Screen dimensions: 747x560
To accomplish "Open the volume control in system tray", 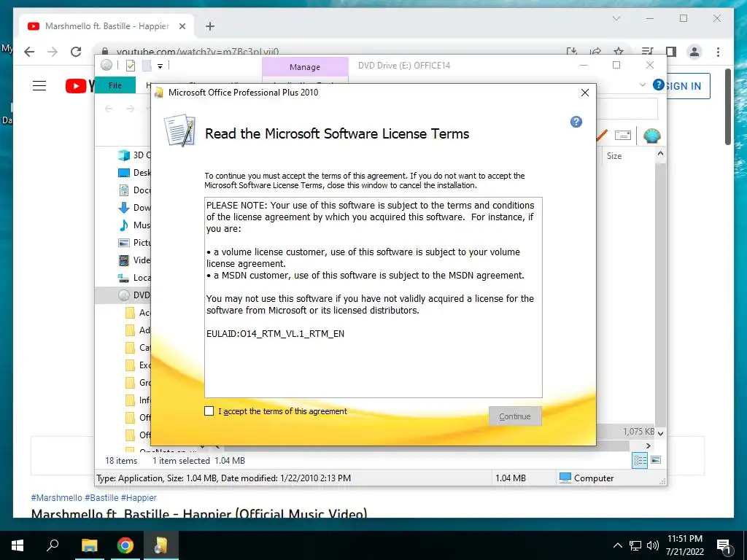I will [x=653, y=545].
